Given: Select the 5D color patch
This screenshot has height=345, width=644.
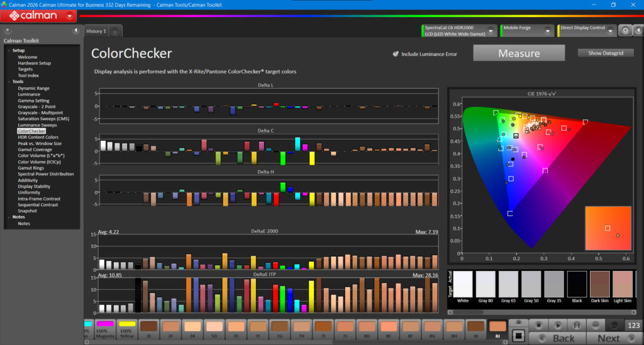Looking at the screenshot, I should [214, 329].
